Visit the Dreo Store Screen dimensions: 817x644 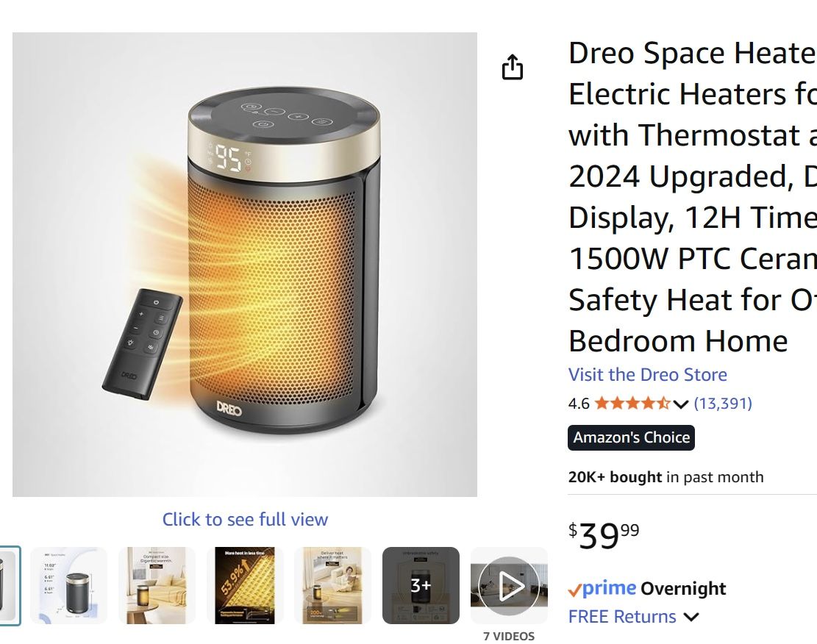point(647,374)
